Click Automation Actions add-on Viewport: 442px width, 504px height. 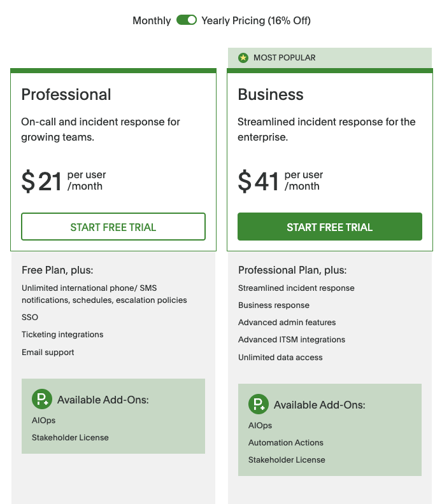tap(286, 443)
